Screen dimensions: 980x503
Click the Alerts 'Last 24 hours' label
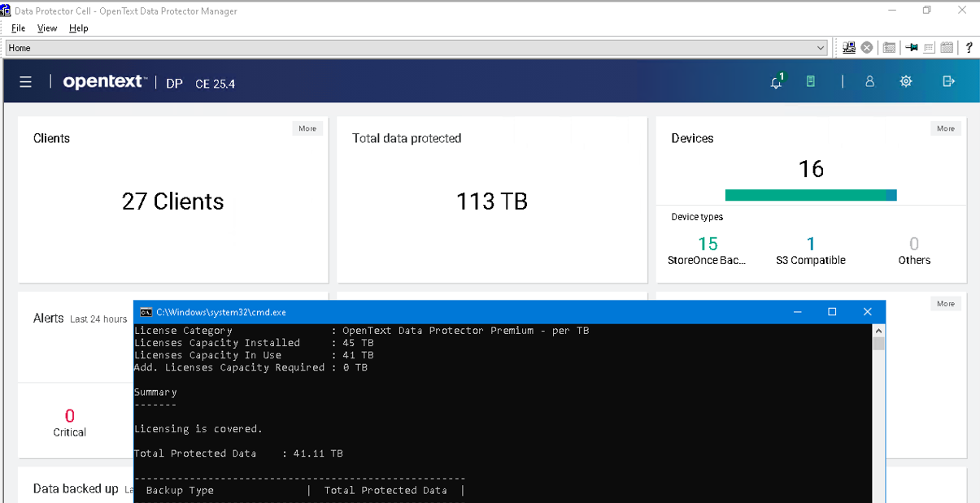(x=98, y=319)
